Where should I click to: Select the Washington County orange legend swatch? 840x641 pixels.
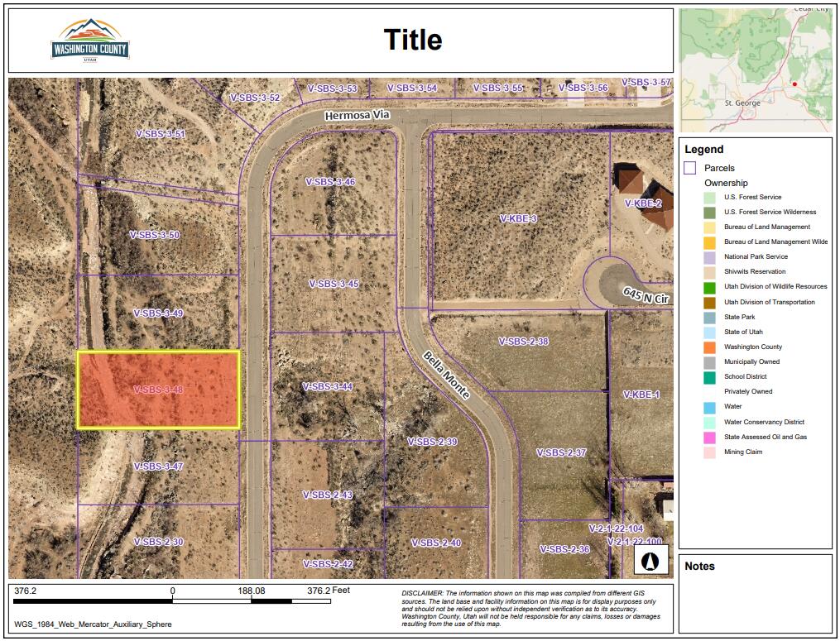coord(709,347)
